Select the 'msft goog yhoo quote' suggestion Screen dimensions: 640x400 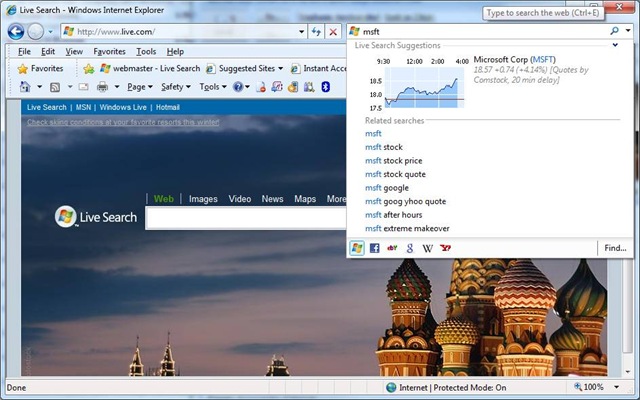click(x=405, y=201)
